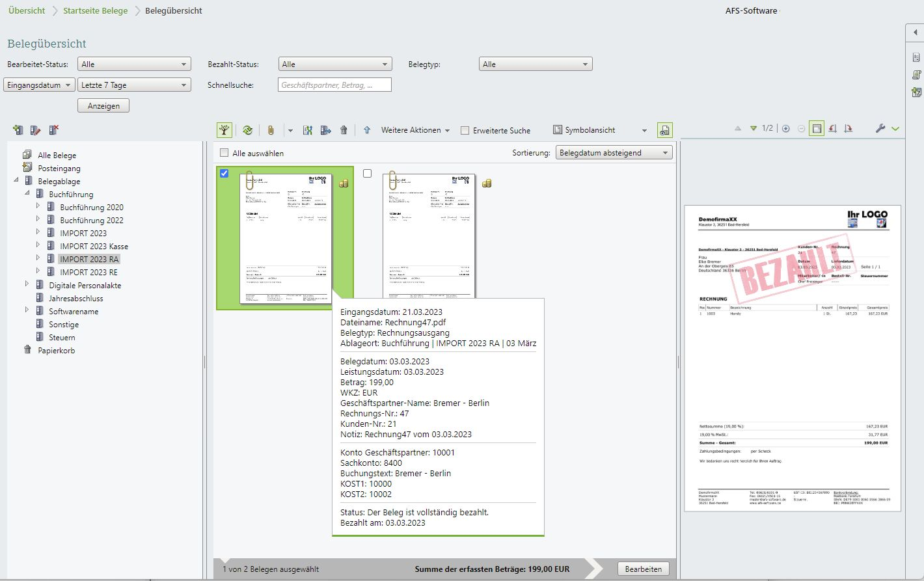This screenshot has height=581, width=924.
Task: Tick the checkbox of the second document thumbnail
Action: click(368, 174)
